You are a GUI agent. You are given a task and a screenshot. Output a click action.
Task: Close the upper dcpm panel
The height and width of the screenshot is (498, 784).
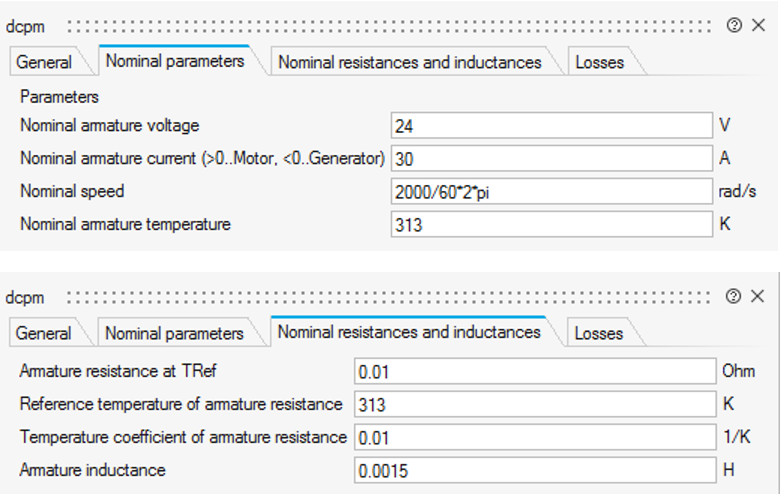click(x=758, y=25)
